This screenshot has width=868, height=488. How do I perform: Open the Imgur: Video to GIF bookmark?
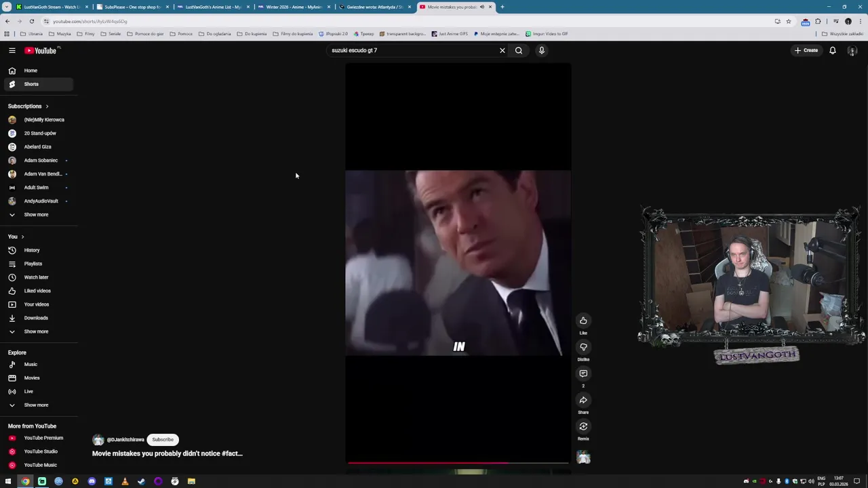coord(547,33)
